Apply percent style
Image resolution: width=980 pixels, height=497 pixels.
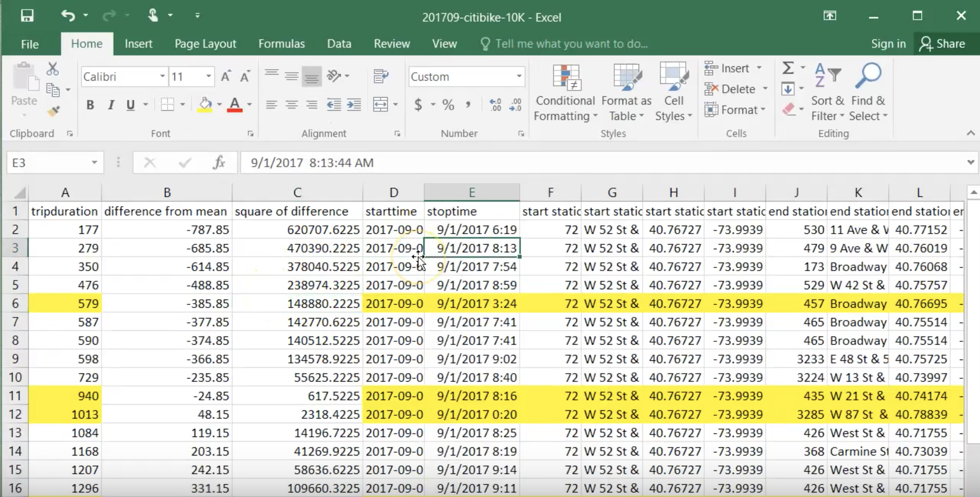[x=448, y=105]
